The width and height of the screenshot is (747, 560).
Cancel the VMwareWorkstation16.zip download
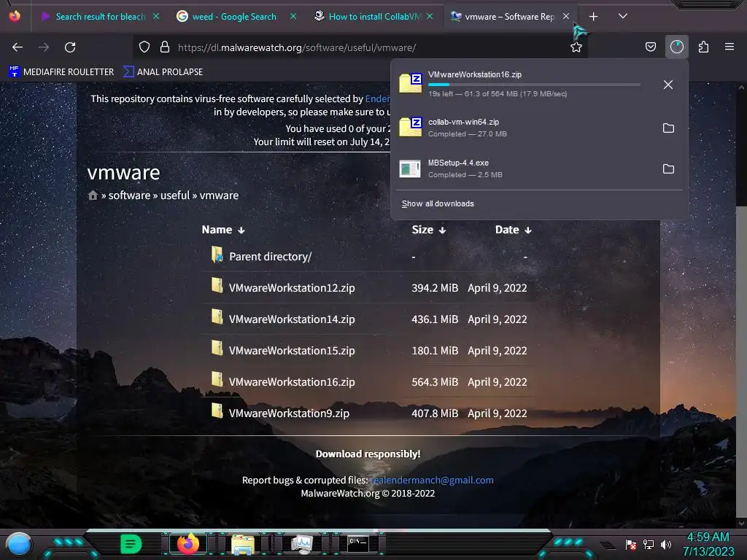click(668, 85)
